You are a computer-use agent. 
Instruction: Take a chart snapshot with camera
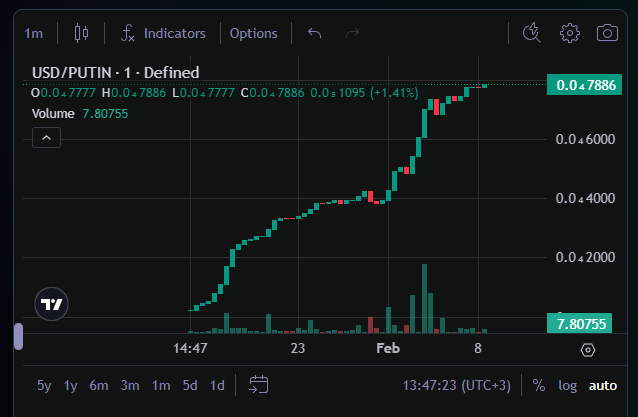click(x=607, y=33)
